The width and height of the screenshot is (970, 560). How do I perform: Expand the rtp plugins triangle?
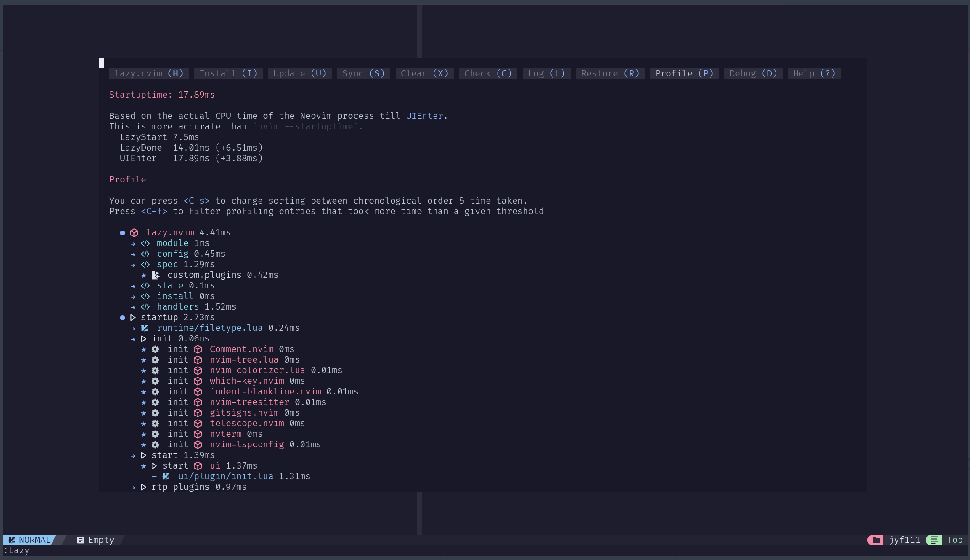tap(144, 487)
